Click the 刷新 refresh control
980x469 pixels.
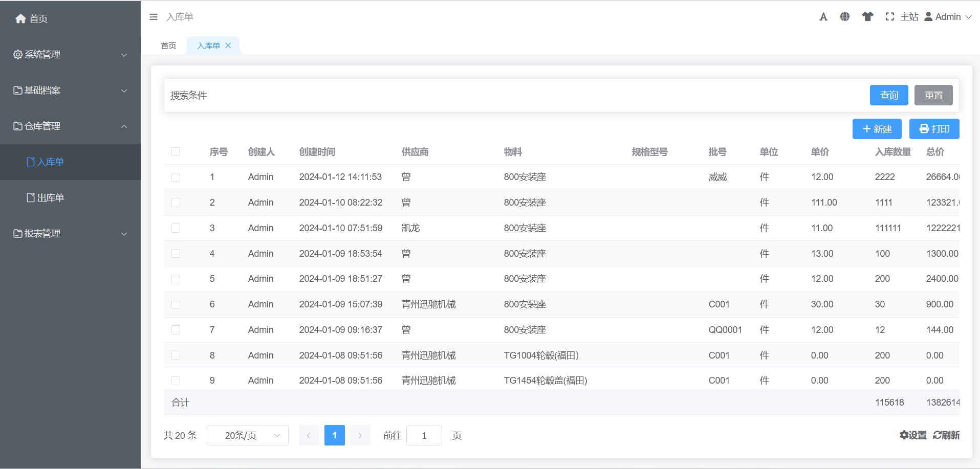(x=946, y=435)
